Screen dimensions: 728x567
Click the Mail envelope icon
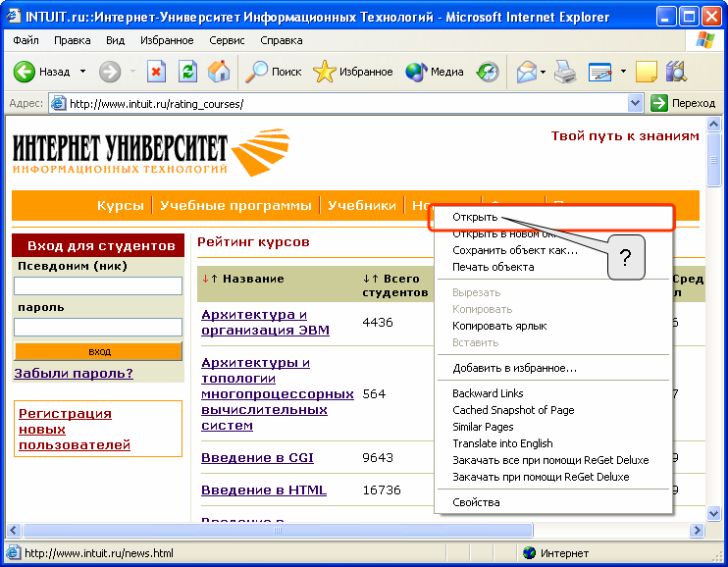tap(527, 72)
